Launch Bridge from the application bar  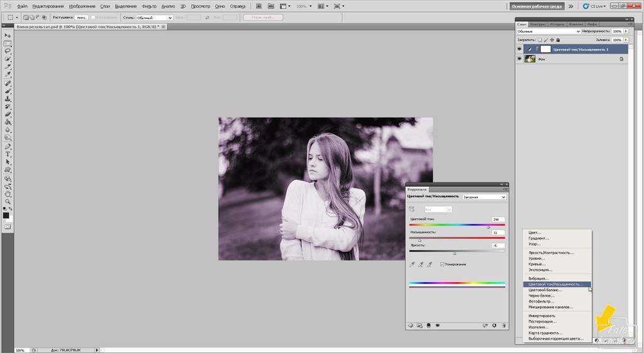[x=259, y=6]
